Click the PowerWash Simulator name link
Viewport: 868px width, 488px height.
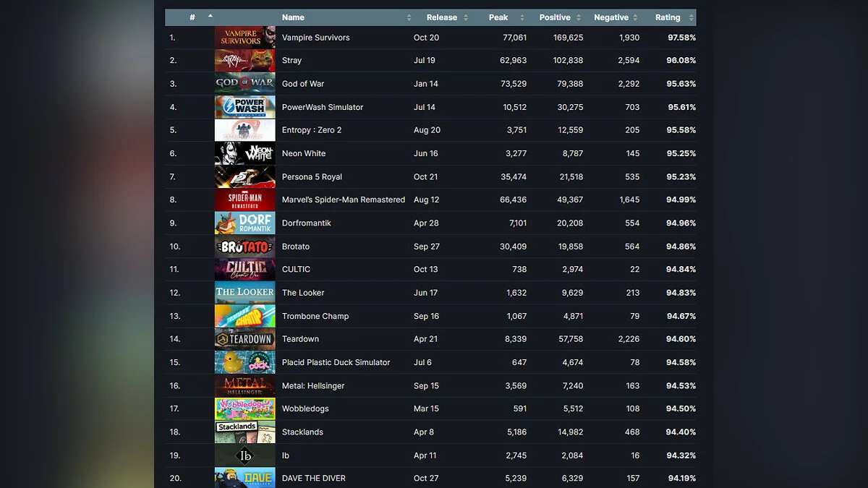[323, 107]
